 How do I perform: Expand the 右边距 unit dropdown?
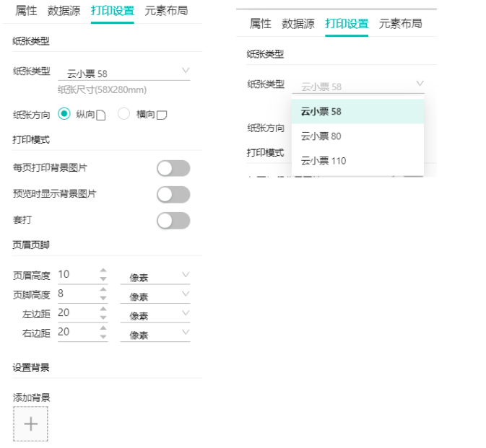coord(155,334)
